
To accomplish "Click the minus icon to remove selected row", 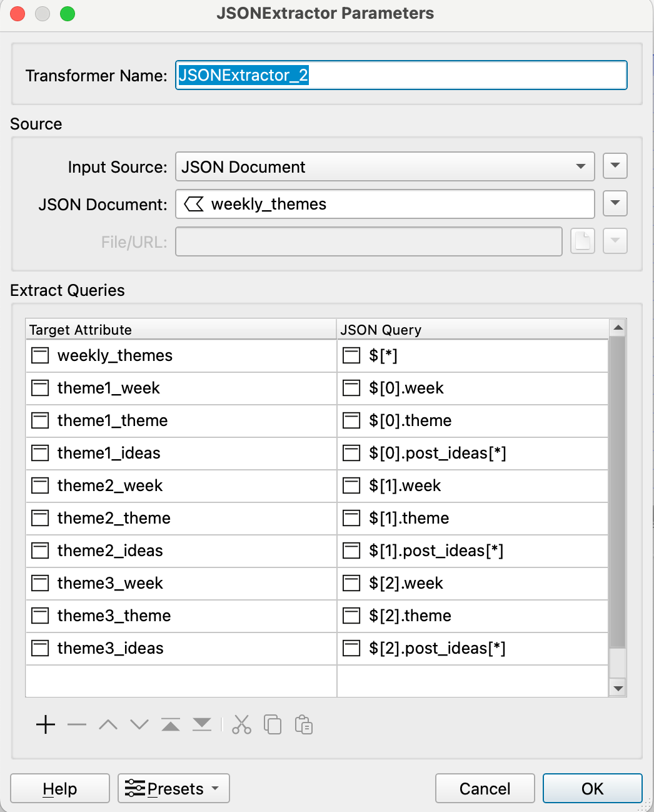I will 77,725.
